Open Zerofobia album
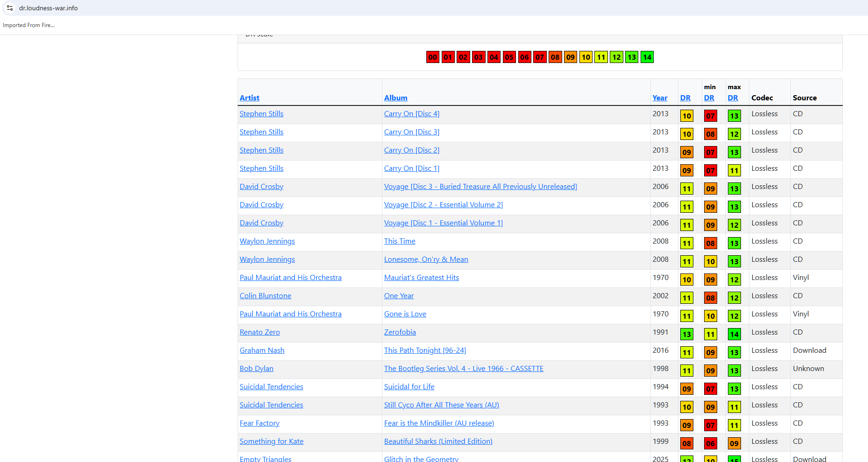This screenshot has width=868, height=462. pos(400,332)
